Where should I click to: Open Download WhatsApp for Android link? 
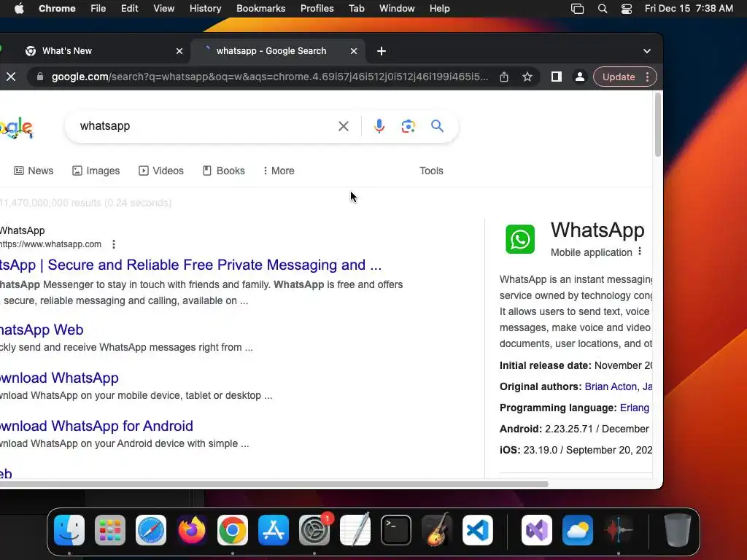tap(96, 426)
